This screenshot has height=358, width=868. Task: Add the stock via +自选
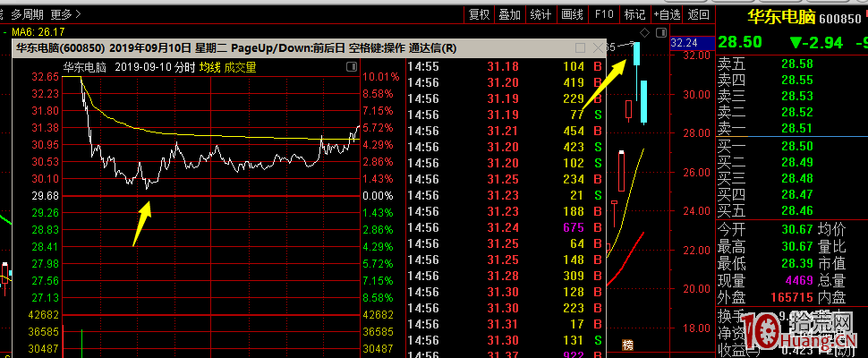(667, 15)
